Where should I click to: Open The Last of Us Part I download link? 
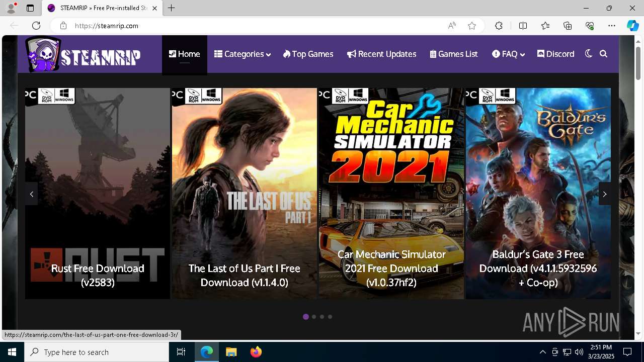[x=245, y=276]
